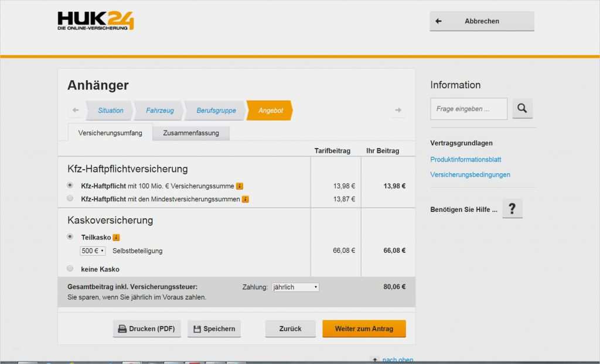Click the right arrow after Angebot step

coord(398,110)
